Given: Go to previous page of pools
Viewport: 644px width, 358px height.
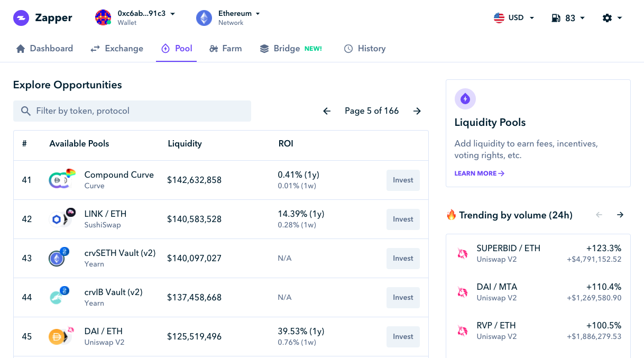Looking at the screenshot, I should pyautogui.click(x=327, y=111).
